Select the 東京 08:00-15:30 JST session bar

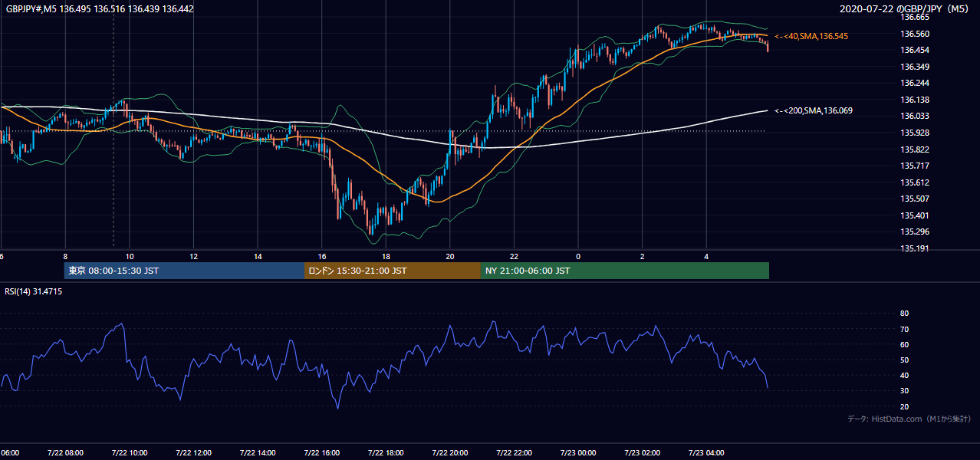pos(184,271)
